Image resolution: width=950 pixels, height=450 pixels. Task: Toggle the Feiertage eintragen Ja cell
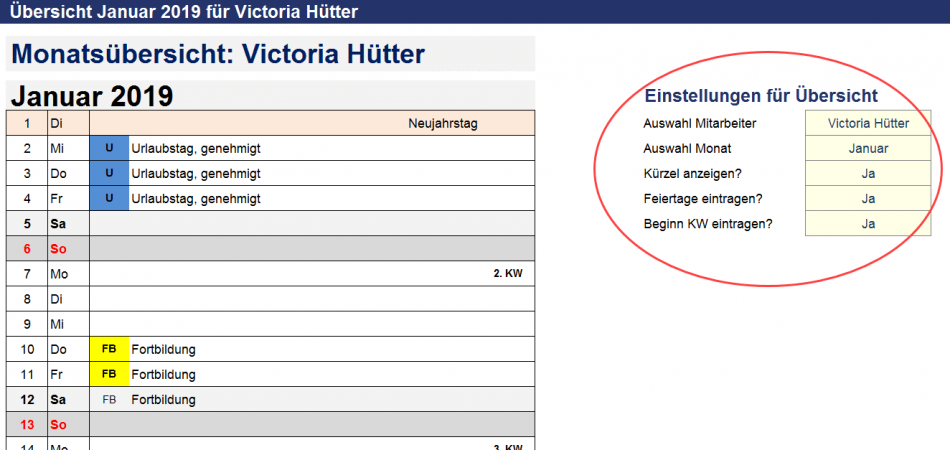(x=868, y=199)
